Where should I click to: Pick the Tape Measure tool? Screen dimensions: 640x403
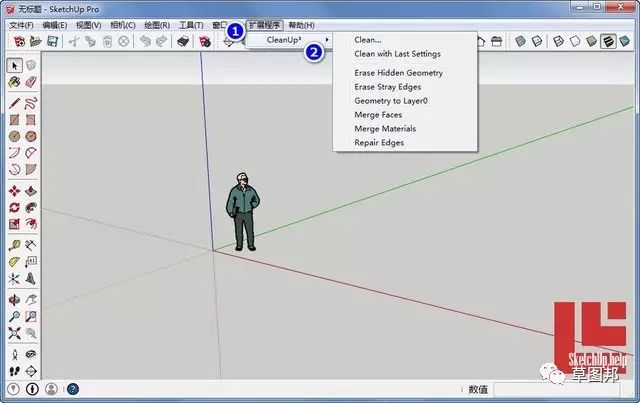pos(15,245)
